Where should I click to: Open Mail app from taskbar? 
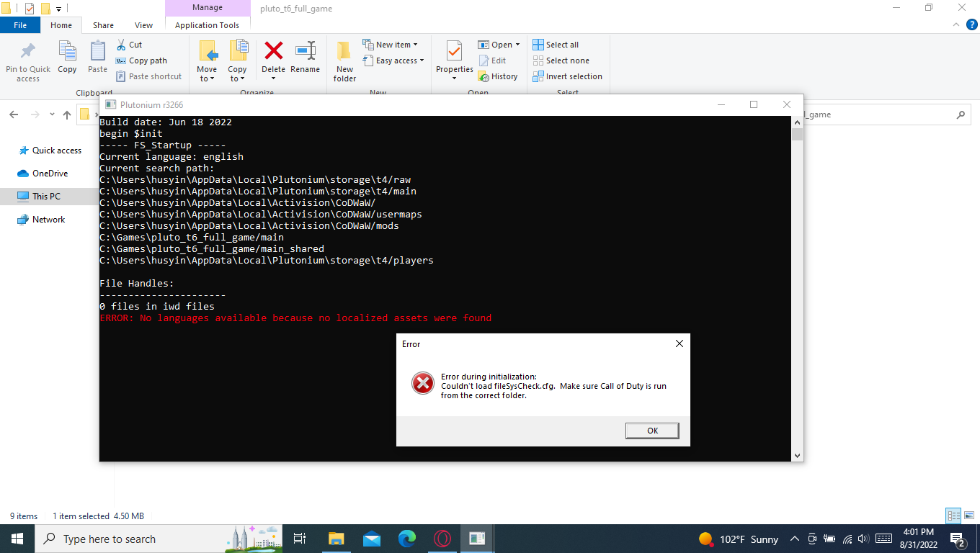point(372,539)
